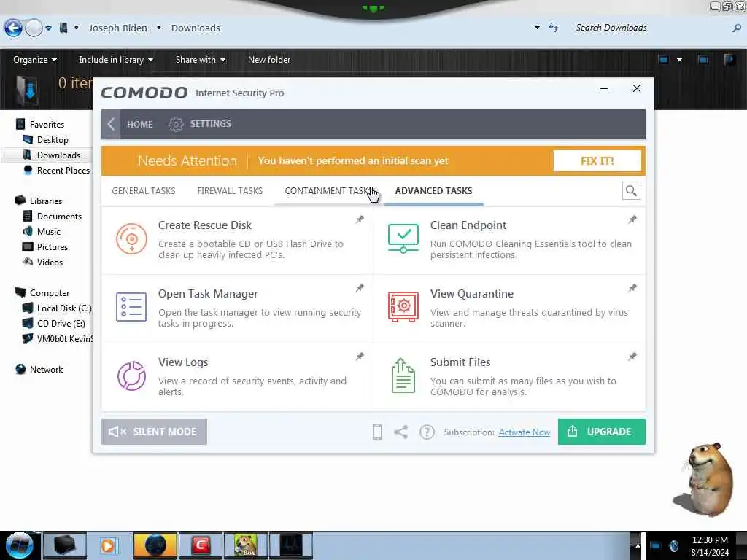Toggle the preview pane icon
This screenshot has height=560, width=747.
click(x=703, y=60)
